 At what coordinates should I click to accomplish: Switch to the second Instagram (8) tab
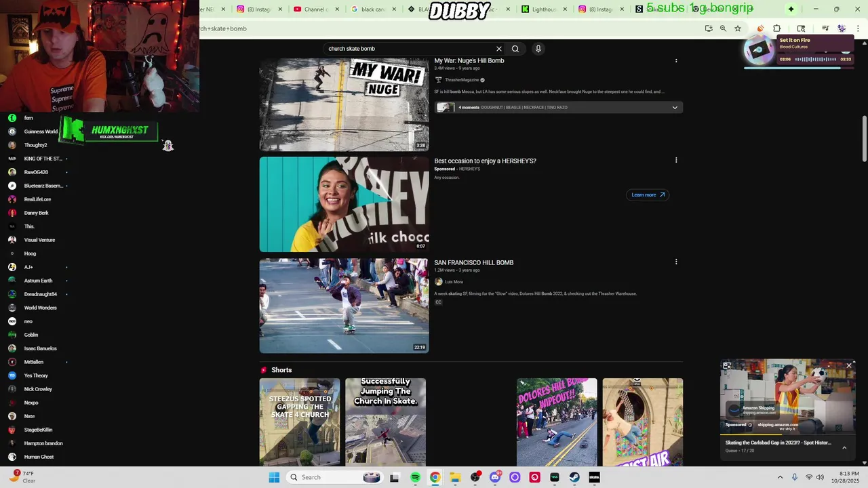(x=597, y=9)
